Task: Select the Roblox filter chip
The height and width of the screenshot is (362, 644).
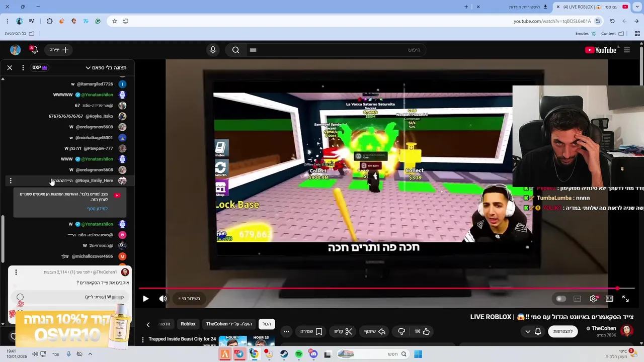Action: (x=188, y=324)
